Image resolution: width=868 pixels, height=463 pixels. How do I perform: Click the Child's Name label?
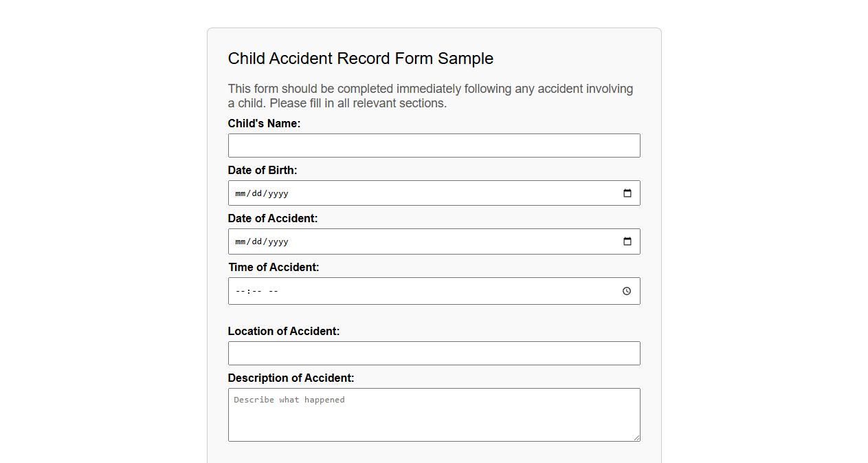coord(264,124)
